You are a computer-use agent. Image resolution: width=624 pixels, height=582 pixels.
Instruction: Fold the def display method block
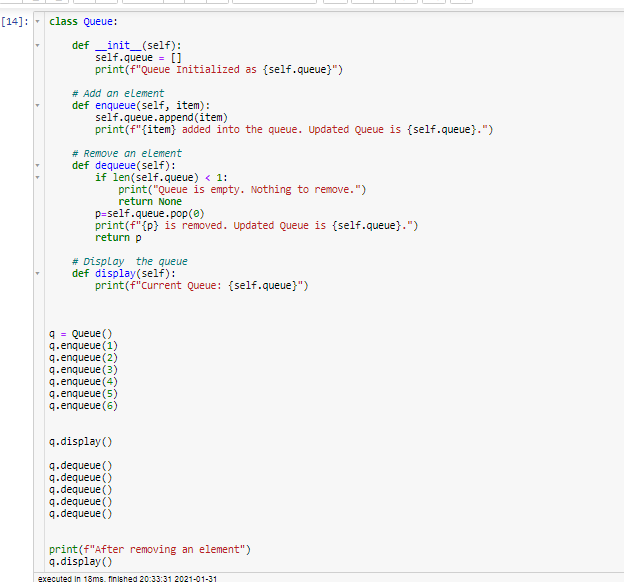pyautogui.click(x=37, y=273)
